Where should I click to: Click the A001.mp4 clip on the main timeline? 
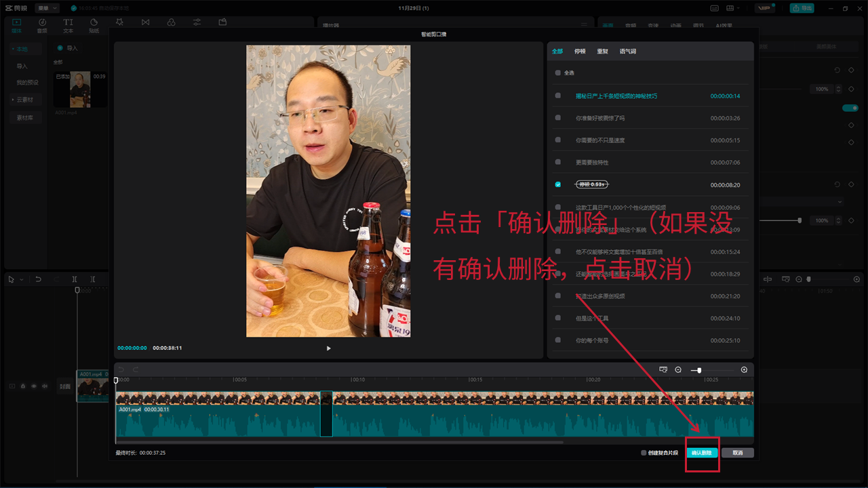click(x=92, y=386)
